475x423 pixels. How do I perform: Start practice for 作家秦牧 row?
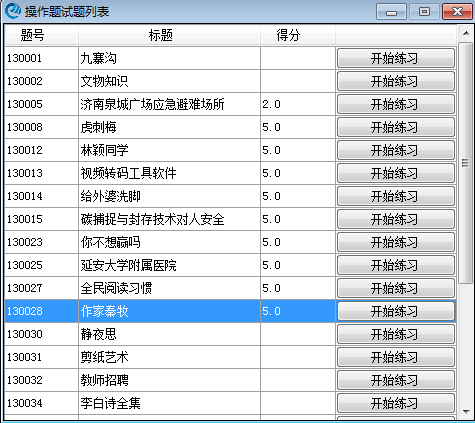pos(396,311)
